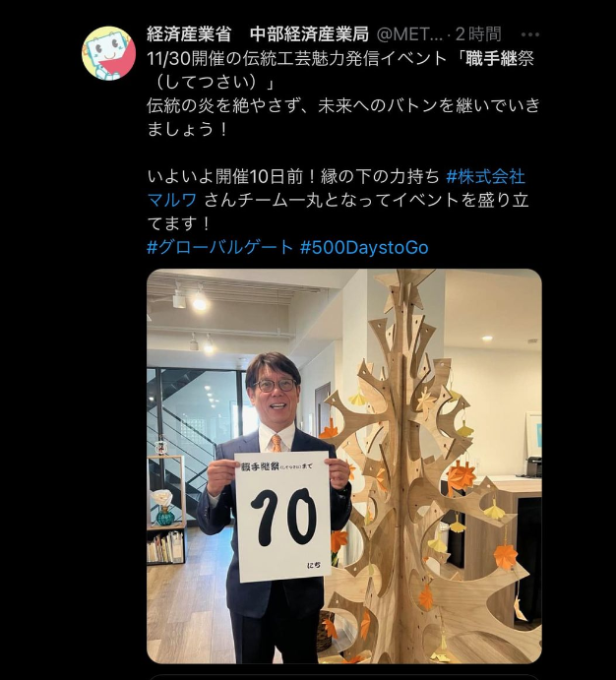This screenshot has height=680, width=616.
Task: Open the 2時間 timestamp link
Action: coord(478,34)
